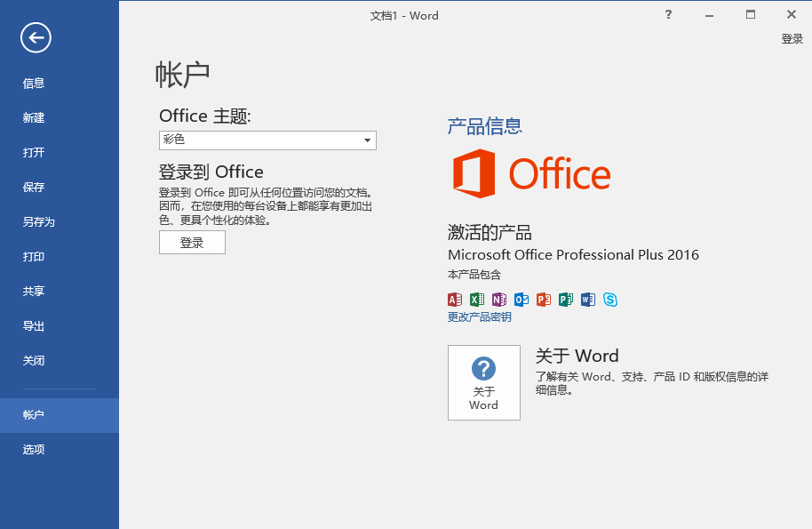Open the 关于 Word button
Image resolution: width=812 pixels, height=529 pixels.
[x=484, y=382]
